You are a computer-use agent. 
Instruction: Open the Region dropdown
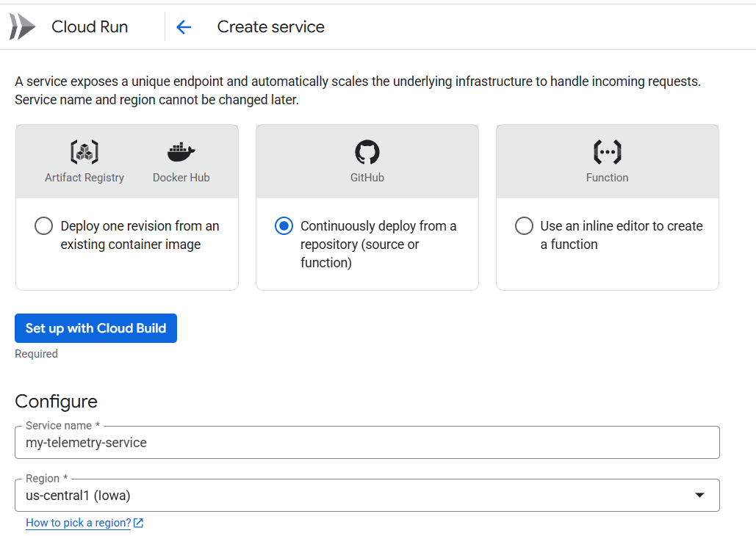coord(367,495)
